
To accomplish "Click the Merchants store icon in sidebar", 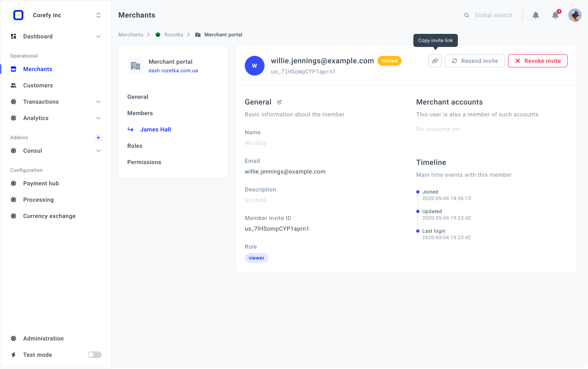I will click(13, 69).
